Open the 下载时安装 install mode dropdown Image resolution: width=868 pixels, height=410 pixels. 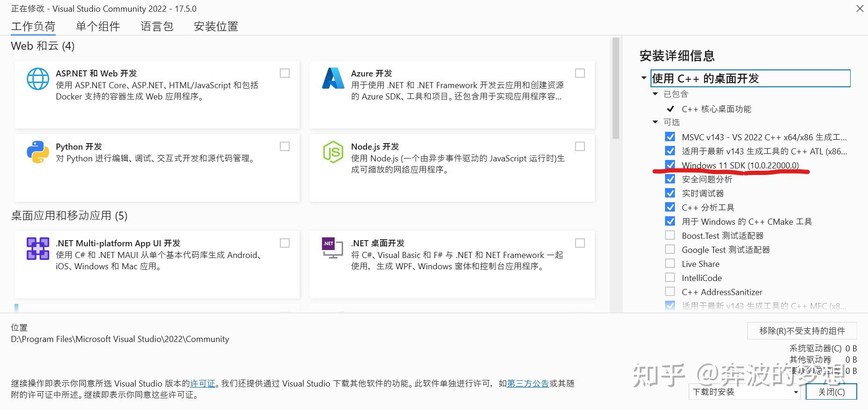point(744,392)
